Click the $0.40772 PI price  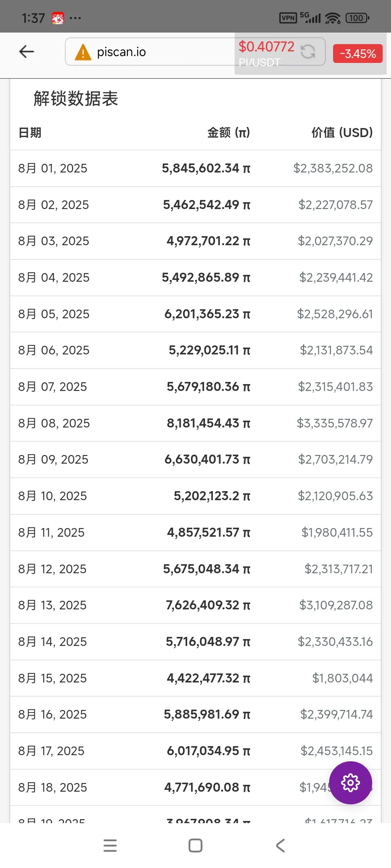point(266,47)
